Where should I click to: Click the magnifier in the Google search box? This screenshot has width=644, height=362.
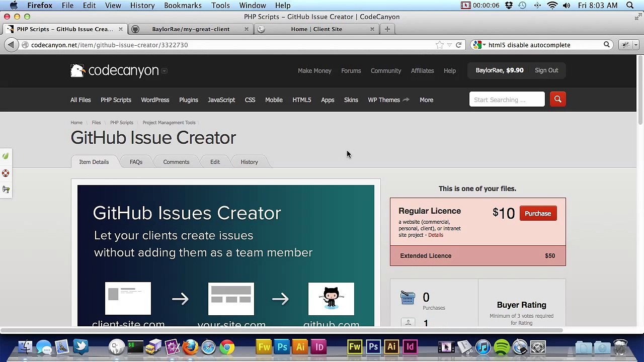click(607, 45)
